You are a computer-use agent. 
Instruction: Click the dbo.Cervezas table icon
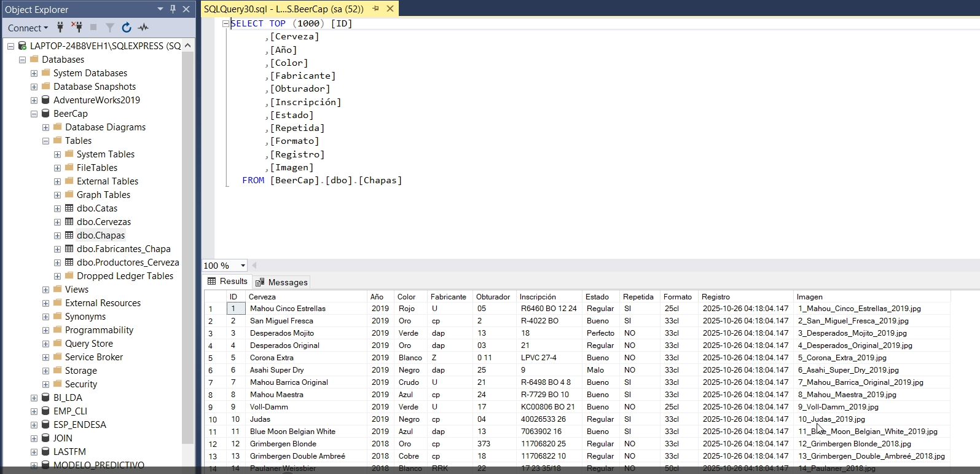69,221
